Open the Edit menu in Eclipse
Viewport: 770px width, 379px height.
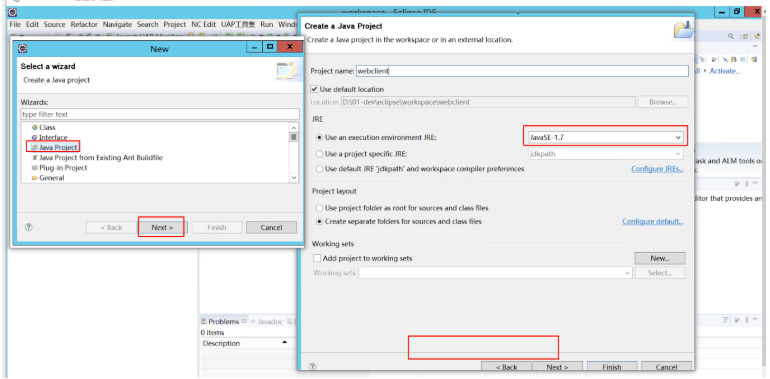(x=32, y=24)
